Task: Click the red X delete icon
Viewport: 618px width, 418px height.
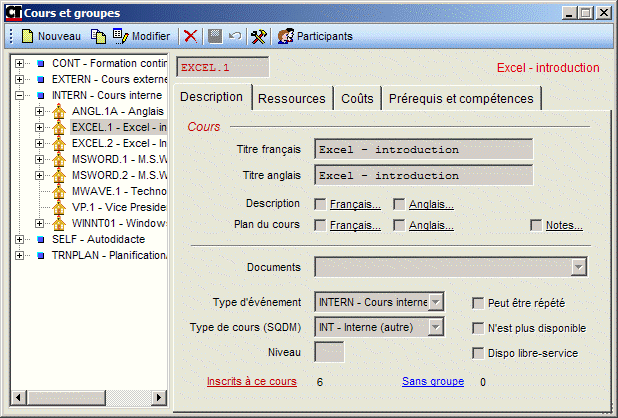Action: point(191,36)
